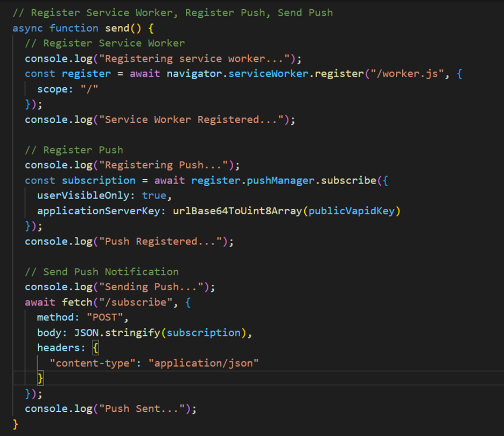
Task: Click the string "Registering service worker..."
Action: point(195,59)
